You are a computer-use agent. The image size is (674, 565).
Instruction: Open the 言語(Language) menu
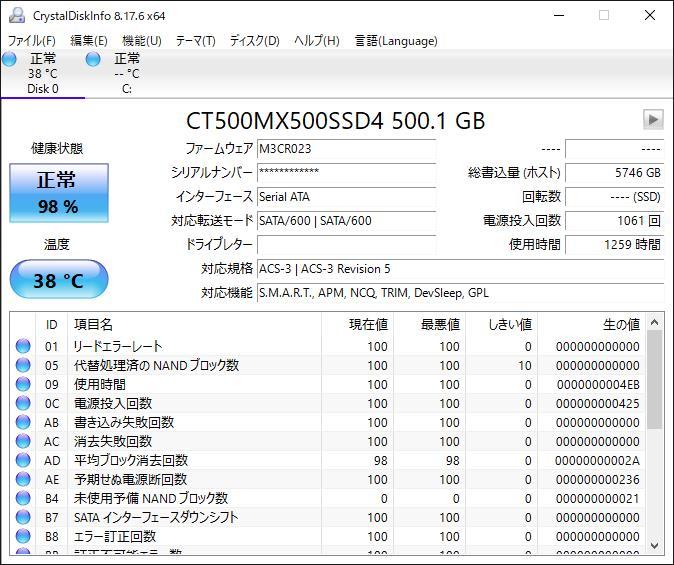tap(396, 41)
